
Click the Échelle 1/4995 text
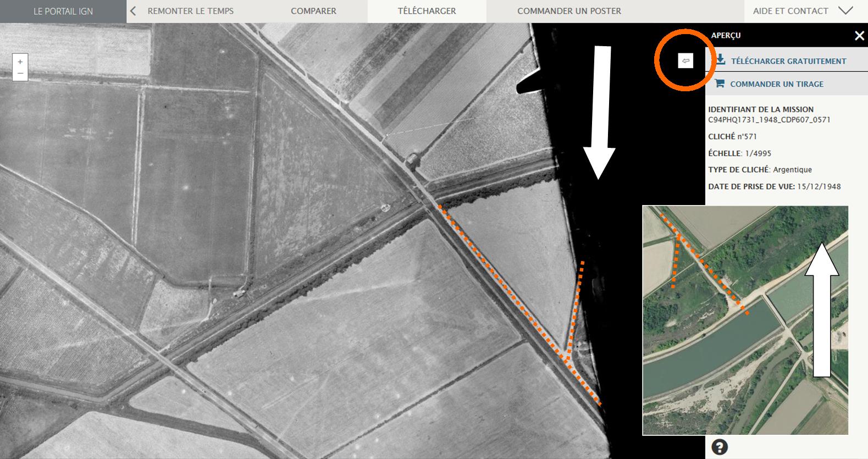[x=739, y=153]
